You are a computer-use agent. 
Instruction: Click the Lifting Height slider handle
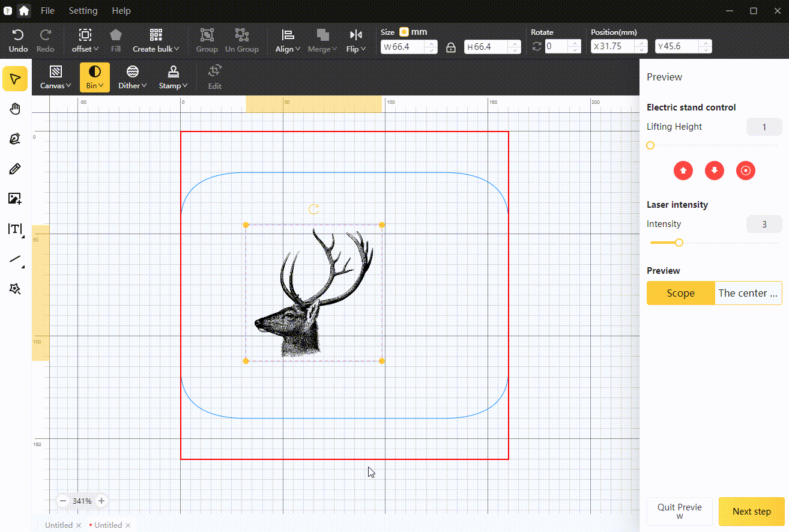click(x=650, y=145)
